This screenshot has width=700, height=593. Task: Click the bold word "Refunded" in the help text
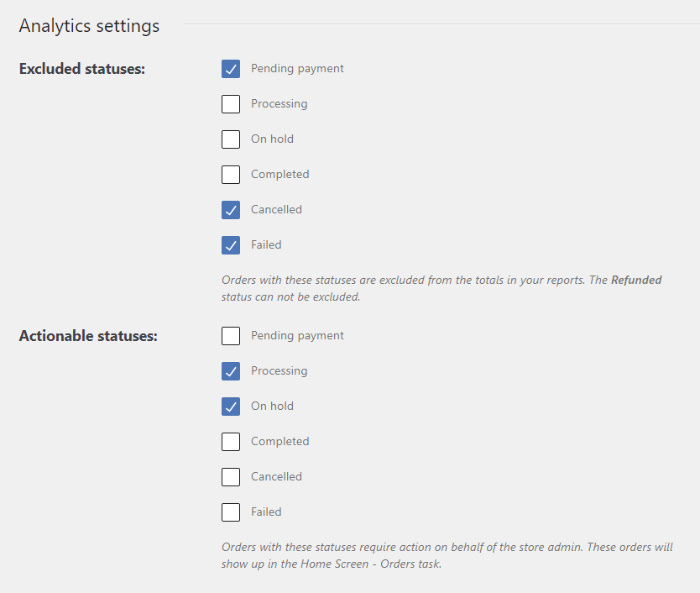click(x=636, y=281)
